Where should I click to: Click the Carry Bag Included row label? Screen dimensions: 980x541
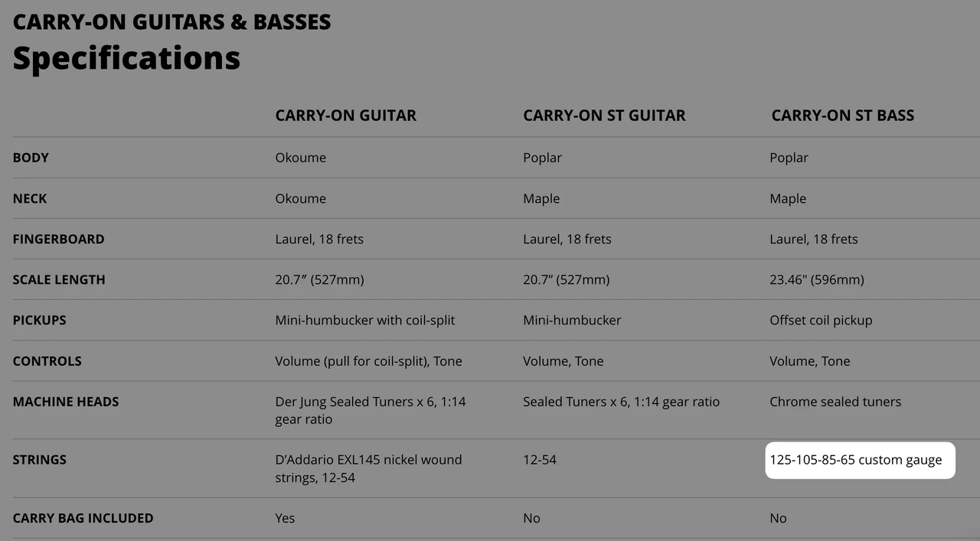pos(83,518)
